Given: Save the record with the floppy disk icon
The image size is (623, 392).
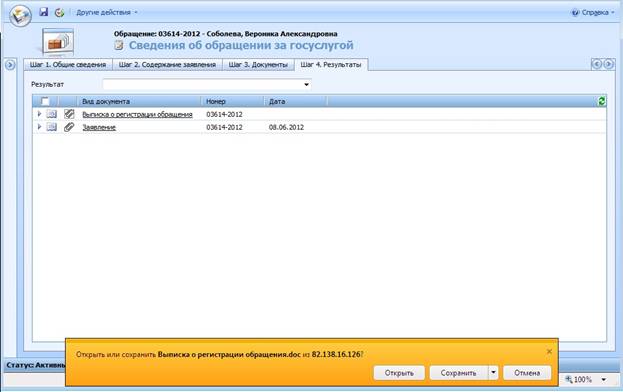Looking at the screenshot, I should click(44, 12).
